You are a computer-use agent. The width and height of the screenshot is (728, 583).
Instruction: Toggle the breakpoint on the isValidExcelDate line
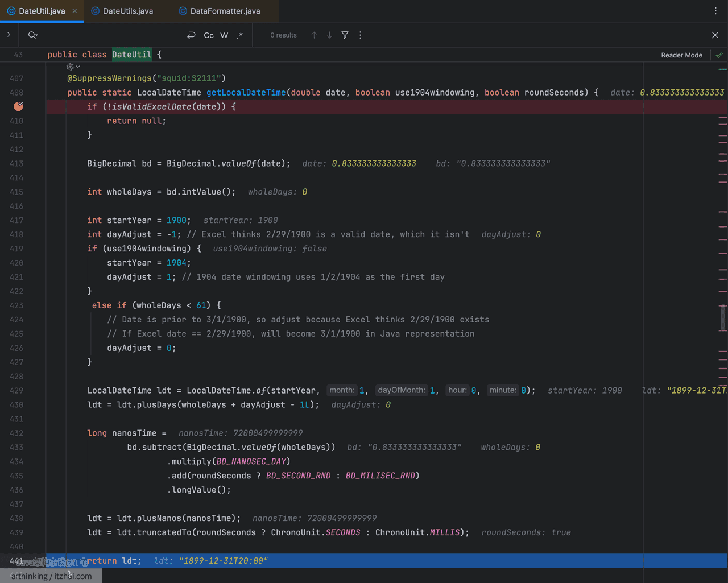coord(18,106)
